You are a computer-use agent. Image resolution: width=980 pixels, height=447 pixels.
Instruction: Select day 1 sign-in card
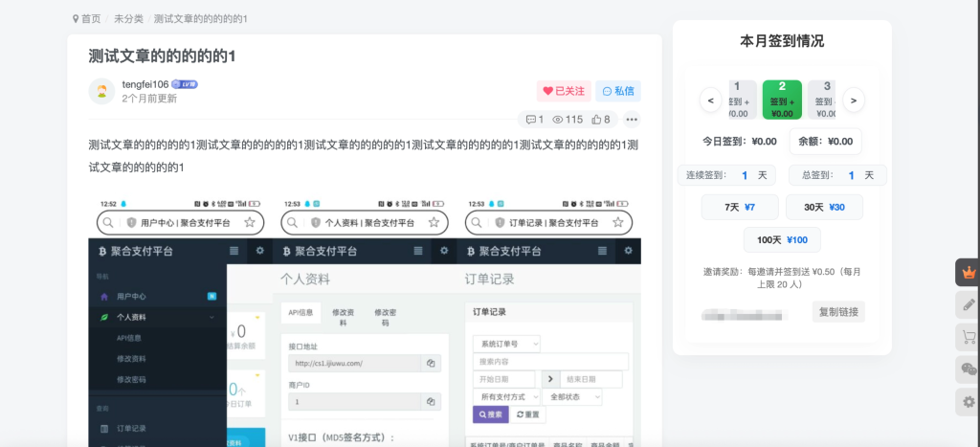pos(743,101)
